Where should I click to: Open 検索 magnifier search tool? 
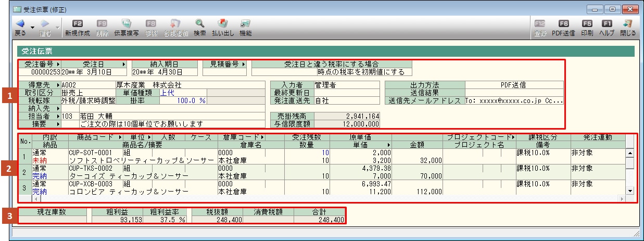click(x=199, y=24)
